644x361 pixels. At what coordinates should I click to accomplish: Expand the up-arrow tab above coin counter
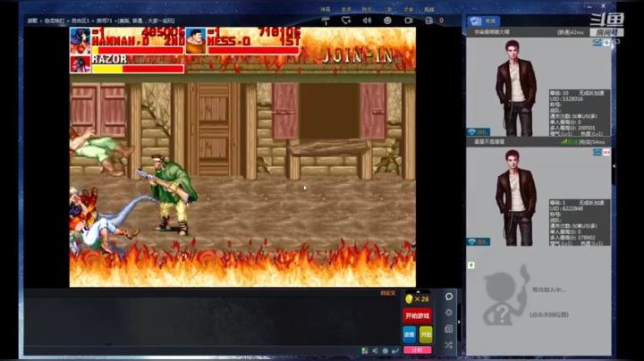(418, 291)
